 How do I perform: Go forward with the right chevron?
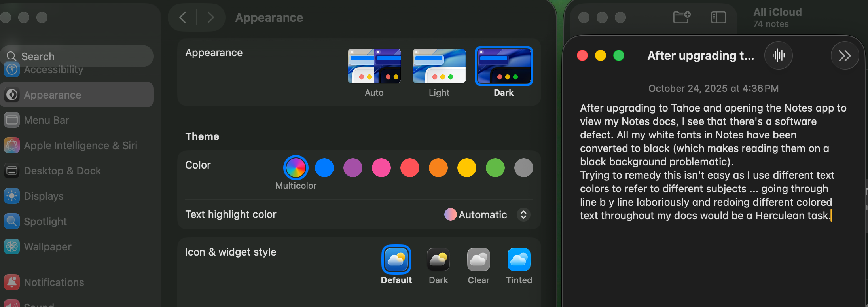click(210, 17)
